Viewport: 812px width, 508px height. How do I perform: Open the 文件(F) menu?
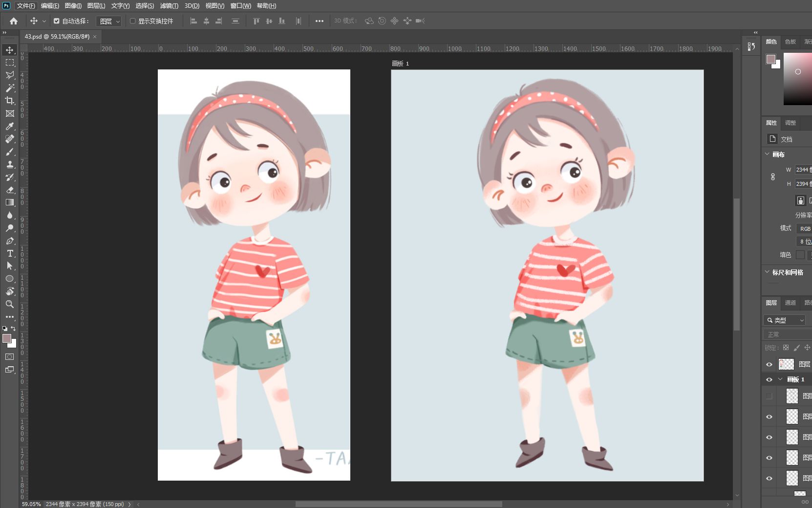point(26,6)
